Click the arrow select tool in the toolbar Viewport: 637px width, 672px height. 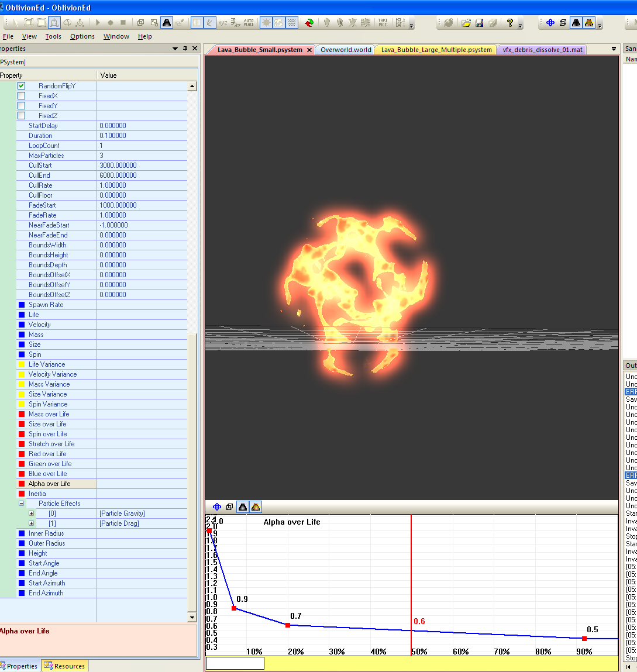click(16, 23)
